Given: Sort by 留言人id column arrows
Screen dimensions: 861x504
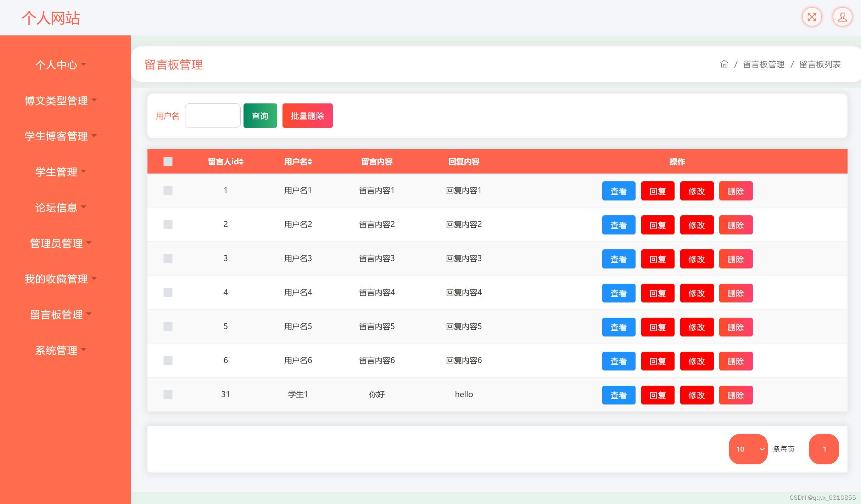Looking at the screenshot, I should point(241,162).
